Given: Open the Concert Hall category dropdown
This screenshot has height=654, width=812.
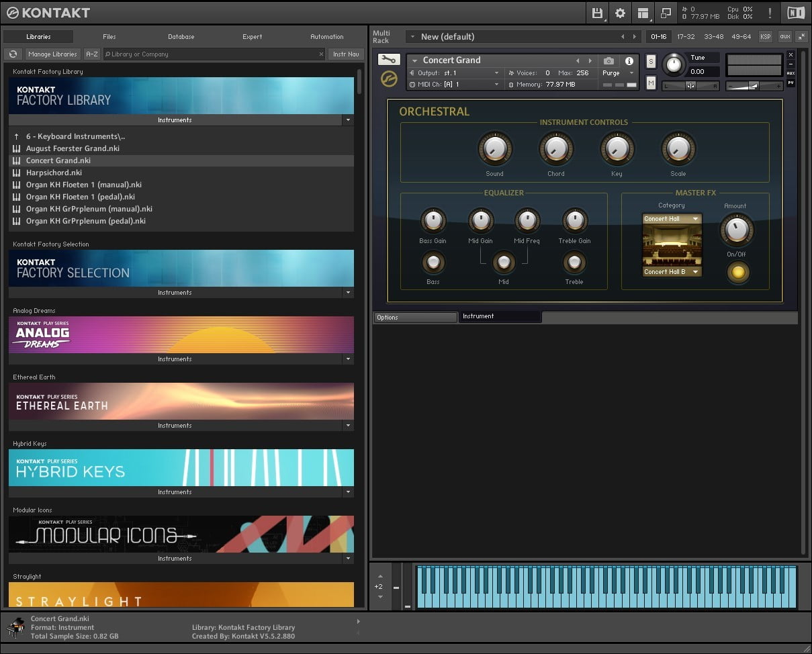Looking at the screenshot, I should pyautogui.click(x=672, y=219).
